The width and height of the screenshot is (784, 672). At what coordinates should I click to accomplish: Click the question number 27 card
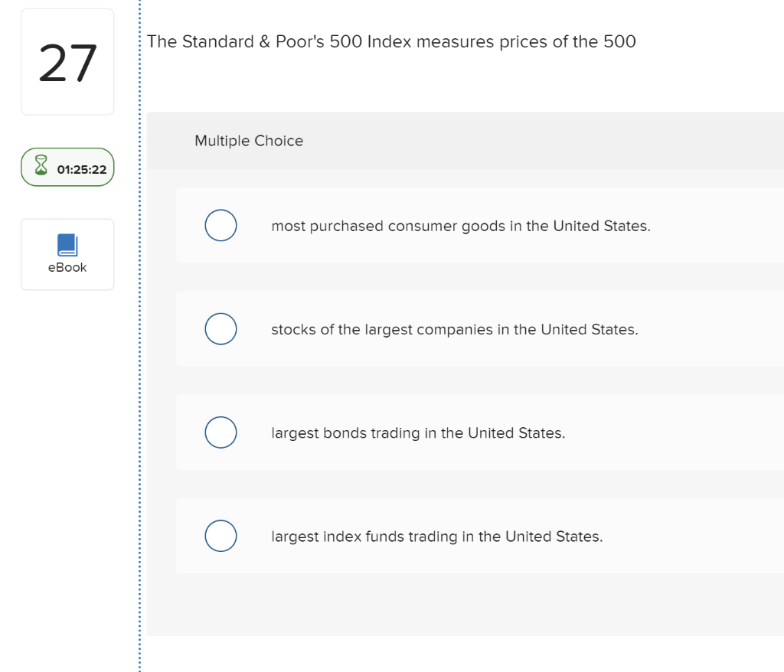[x=67, y=61]
